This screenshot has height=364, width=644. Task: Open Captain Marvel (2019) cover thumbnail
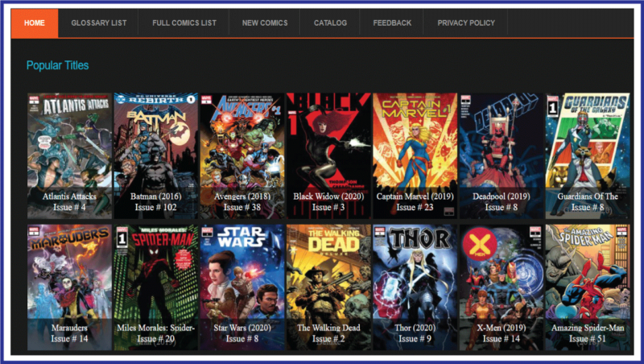pos(415,155)
